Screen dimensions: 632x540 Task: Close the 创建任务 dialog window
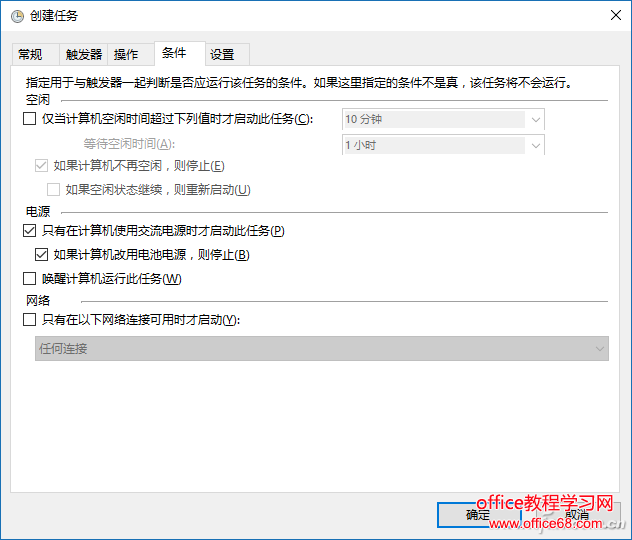(616, 15)
